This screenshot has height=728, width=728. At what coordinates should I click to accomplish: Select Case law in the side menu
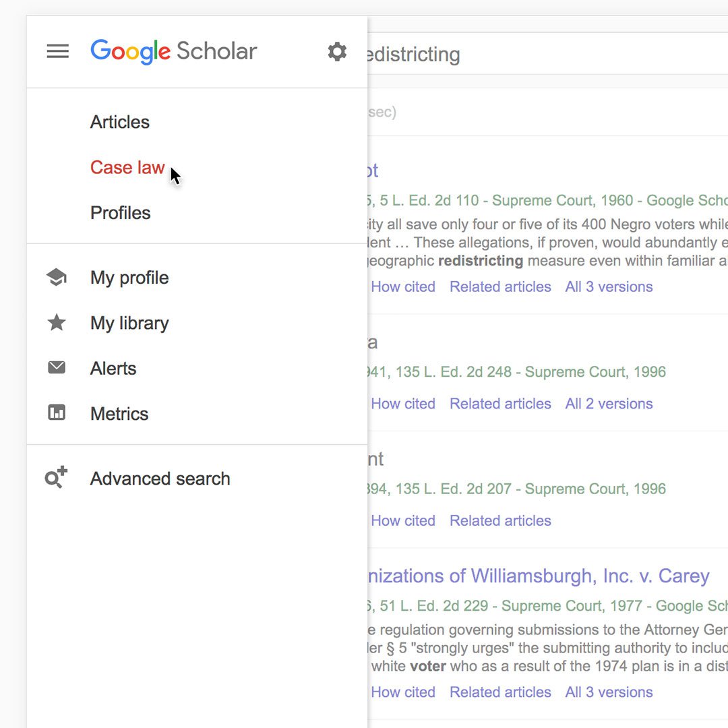[x=127, y=167]
